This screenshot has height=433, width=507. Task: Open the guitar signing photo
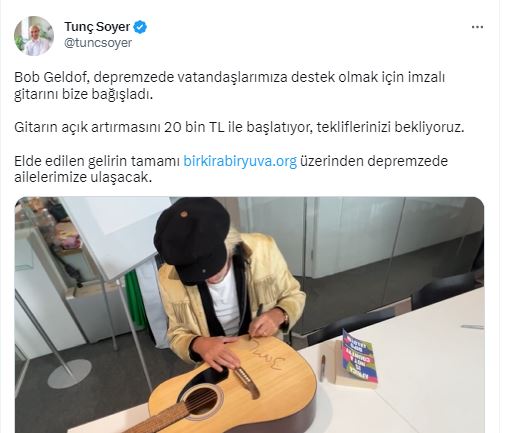249,315
